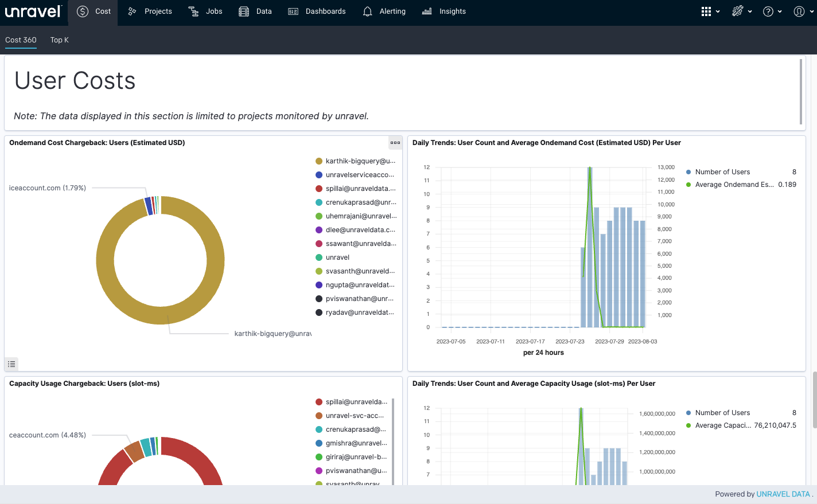Expand the help menu dropdown arrow
The image size is (817, 504).
click(780, 11)
